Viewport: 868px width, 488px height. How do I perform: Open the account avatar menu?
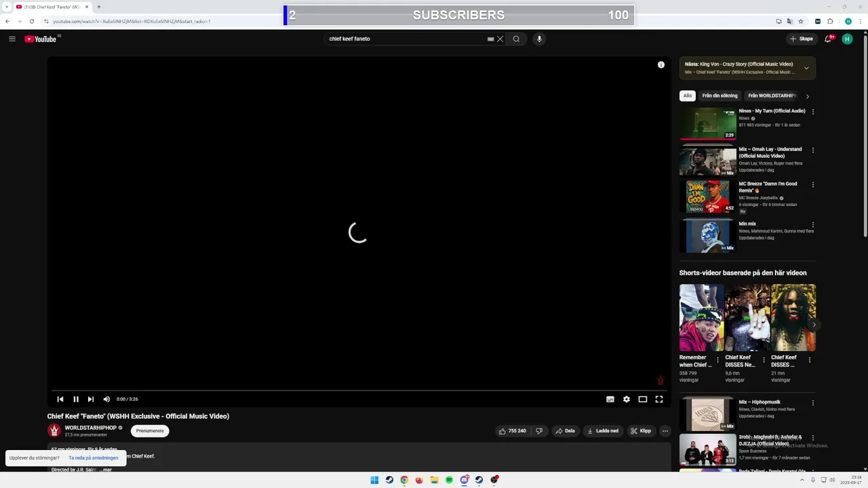point(848,39)
